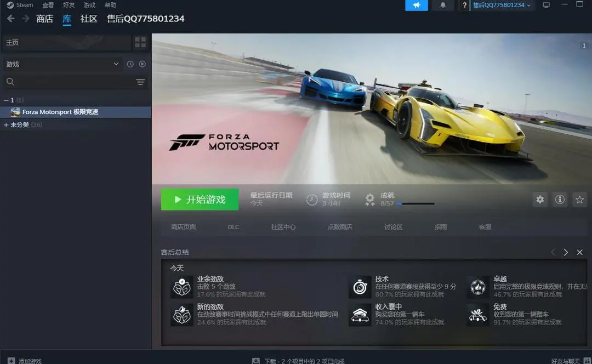Click the Forza Motorsport hero banner
This screenshot has height=364, width=592.
coord(372,109)
